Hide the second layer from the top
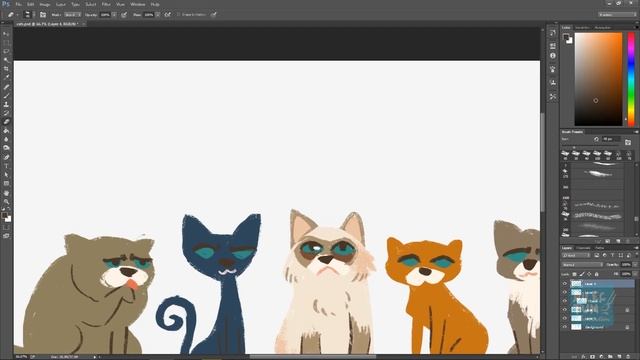 point(565,292)
